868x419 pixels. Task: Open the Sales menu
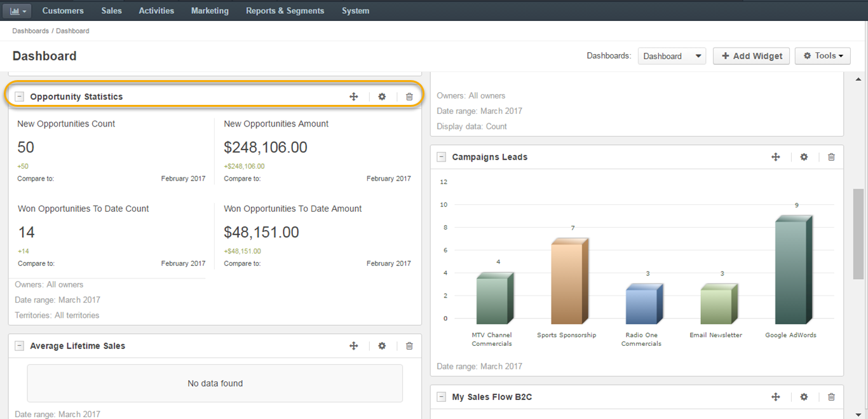[x=111, y=11]
